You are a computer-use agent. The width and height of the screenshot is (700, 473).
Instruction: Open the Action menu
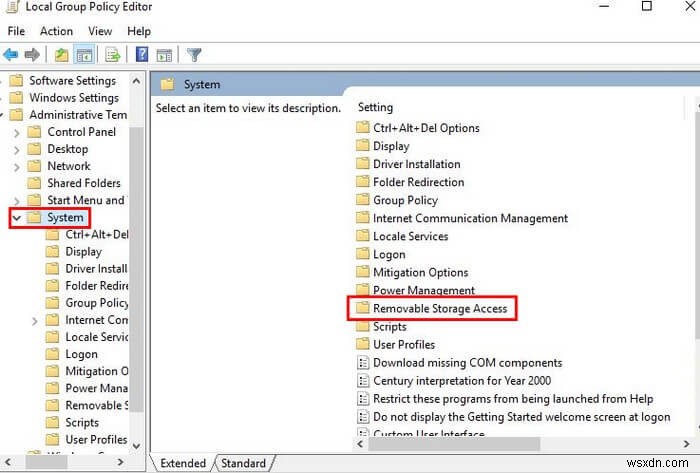coord(56,32)
